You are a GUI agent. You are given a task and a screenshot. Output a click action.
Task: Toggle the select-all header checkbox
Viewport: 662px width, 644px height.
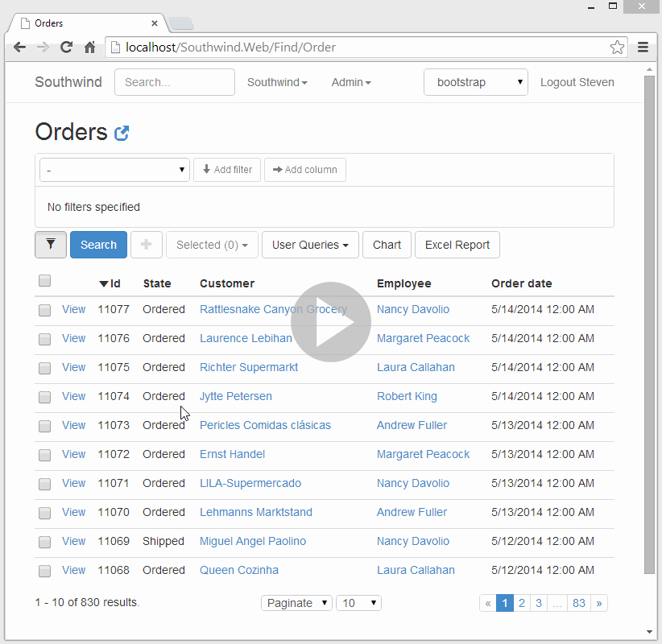(x=45, y=281)
